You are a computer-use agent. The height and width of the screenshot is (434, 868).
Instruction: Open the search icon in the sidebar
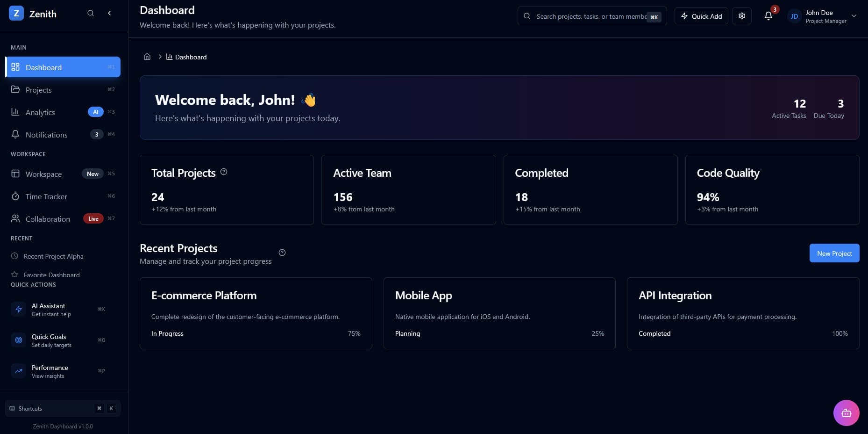tap(91, 13)
